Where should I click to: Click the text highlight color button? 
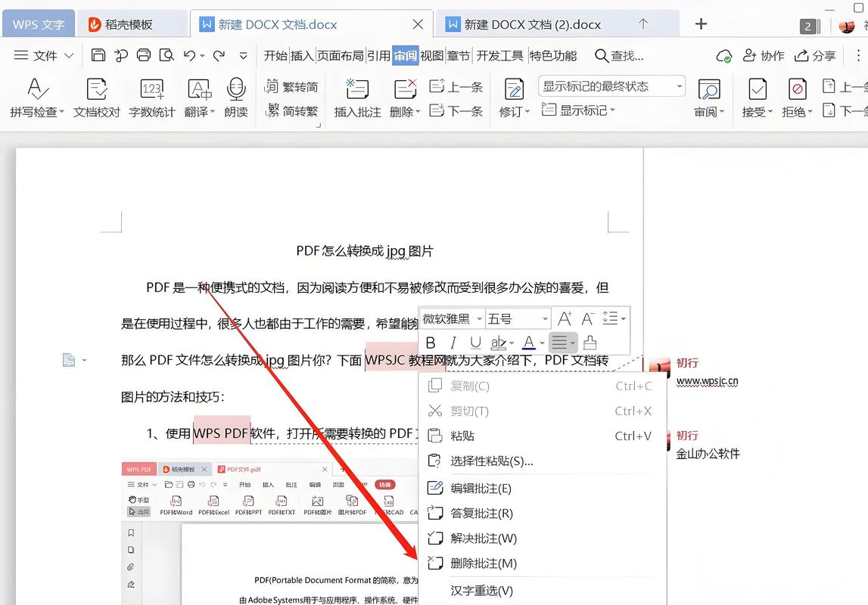[498, 343]
